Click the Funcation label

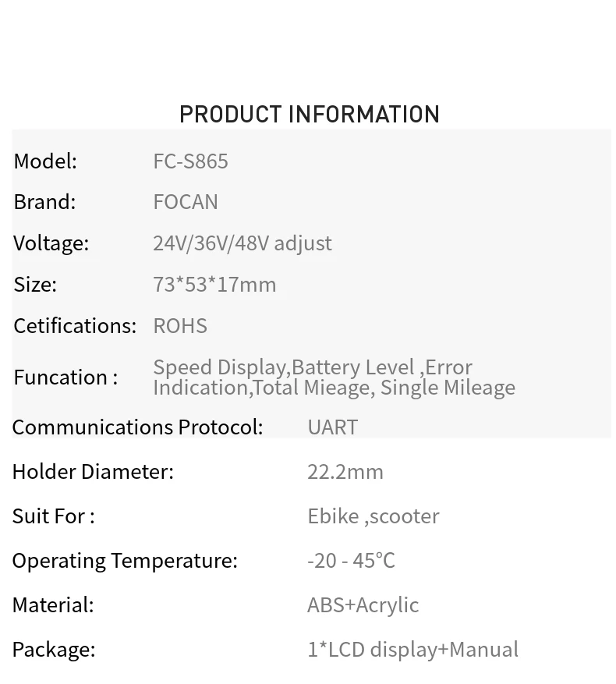coord(65,377)
